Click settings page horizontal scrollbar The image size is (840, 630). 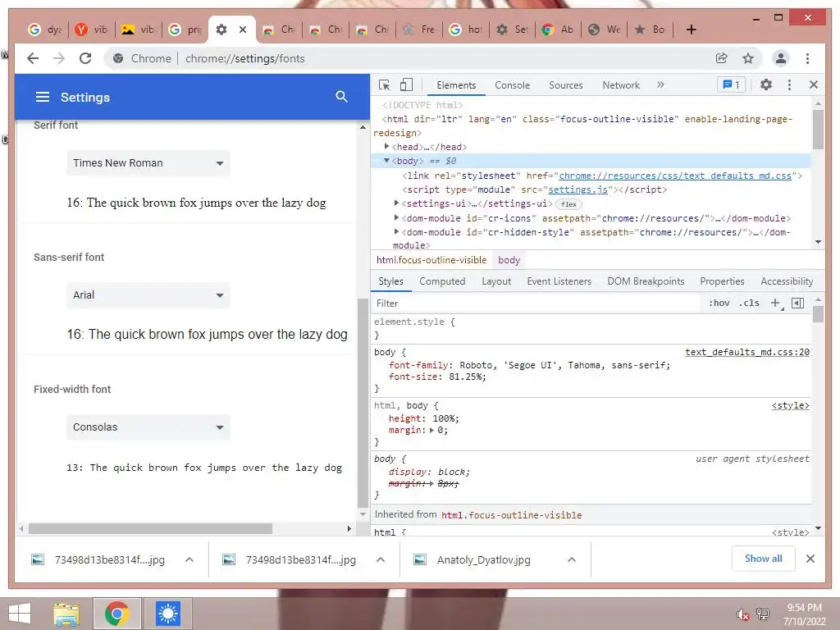click(151, 529)
